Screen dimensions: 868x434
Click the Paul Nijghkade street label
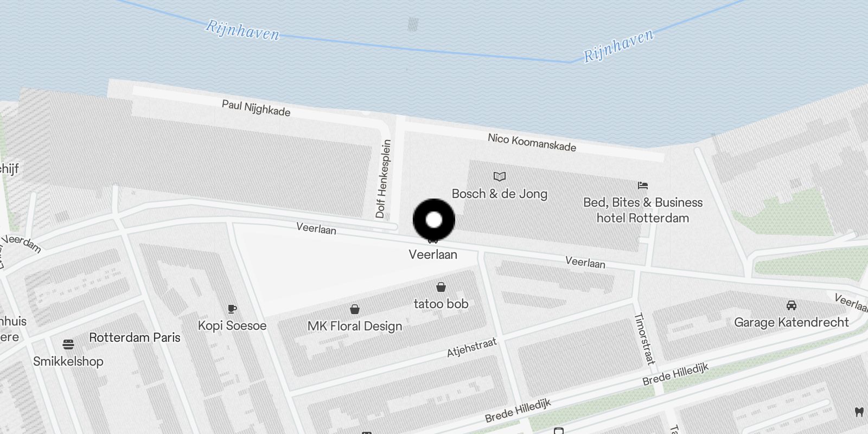(x=256, y=107)
